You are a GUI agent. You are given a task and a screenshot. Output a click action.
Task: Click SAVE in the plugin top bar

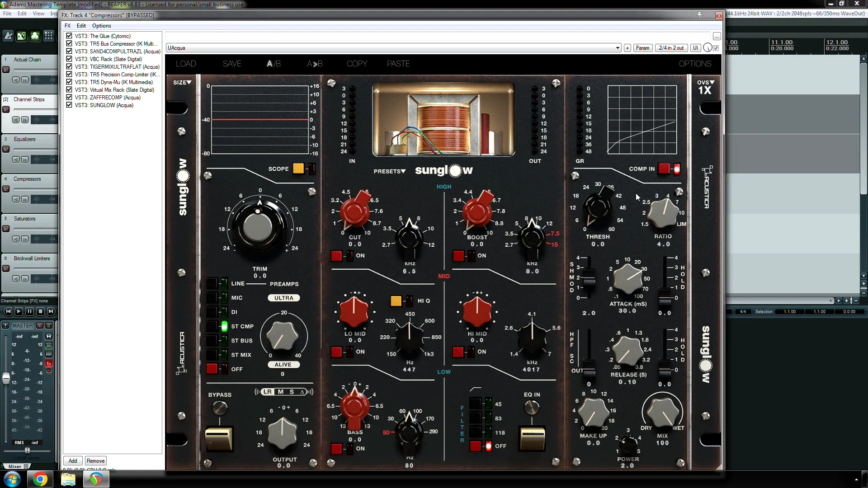[232, 64]
